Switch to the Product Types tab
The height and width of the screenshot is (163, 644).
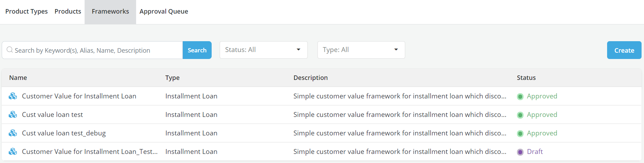(26, 12)
